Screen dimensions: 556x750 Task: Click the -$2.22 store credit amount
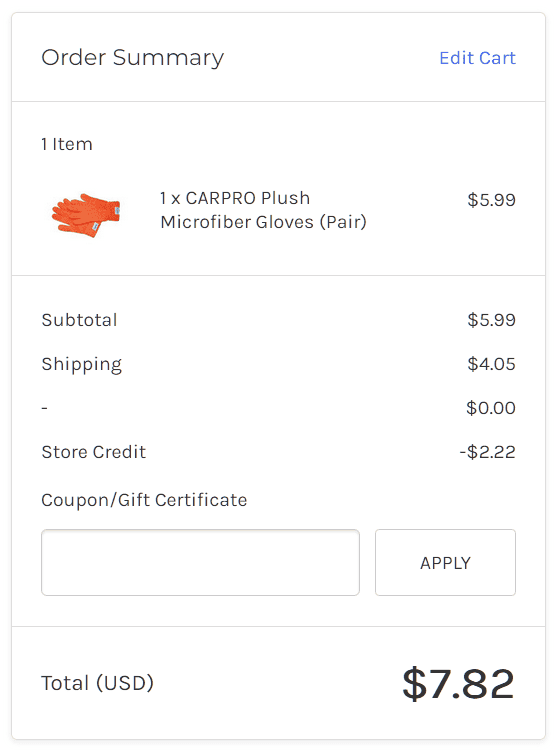coord(488,452)
